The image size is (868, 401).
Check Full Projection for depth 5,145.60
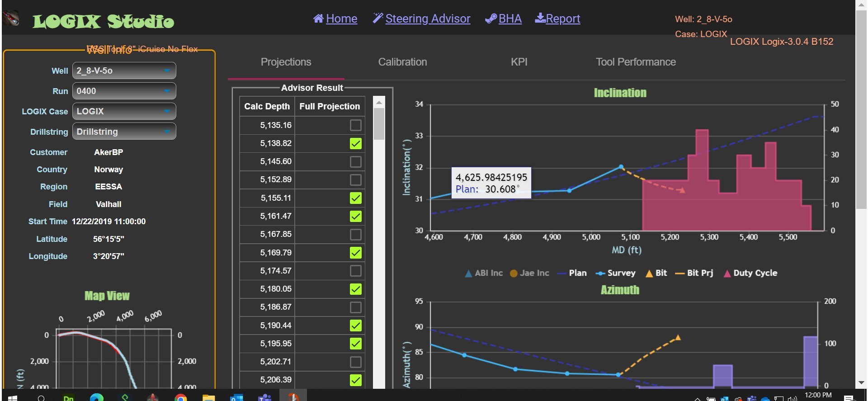356,161
